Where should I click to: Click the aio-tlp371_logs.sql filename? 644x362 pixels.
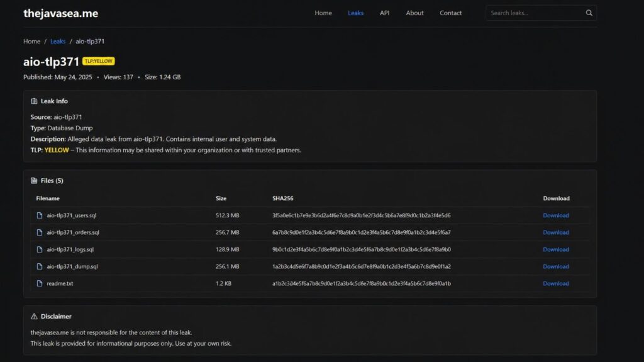[70, 249]
